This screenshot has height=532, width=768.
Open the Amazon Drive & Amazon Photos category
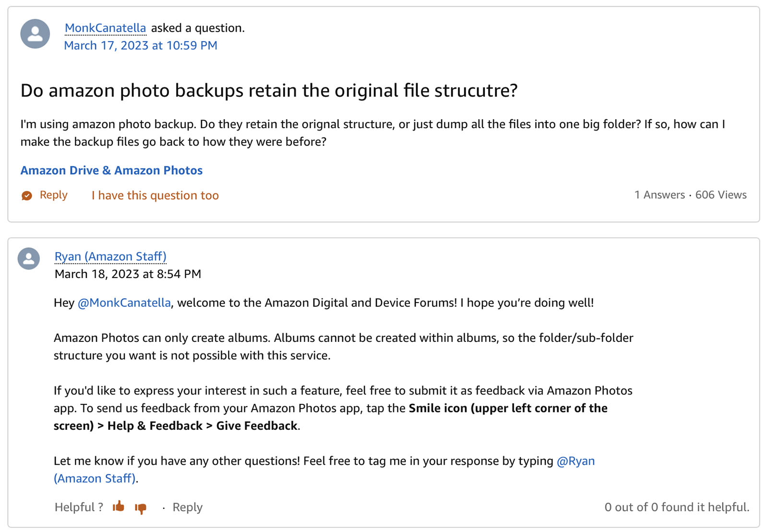111,170
